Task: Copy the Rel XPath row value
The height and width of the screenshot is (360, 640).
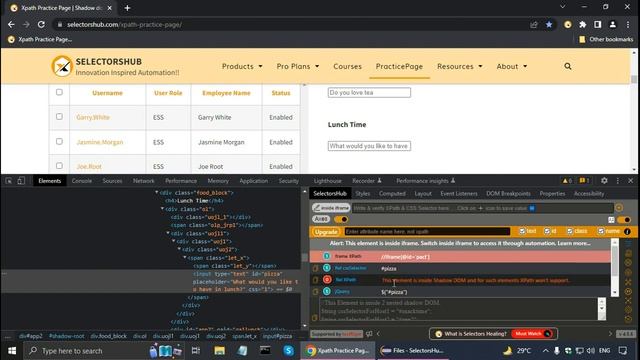Action: coord(315,280)
